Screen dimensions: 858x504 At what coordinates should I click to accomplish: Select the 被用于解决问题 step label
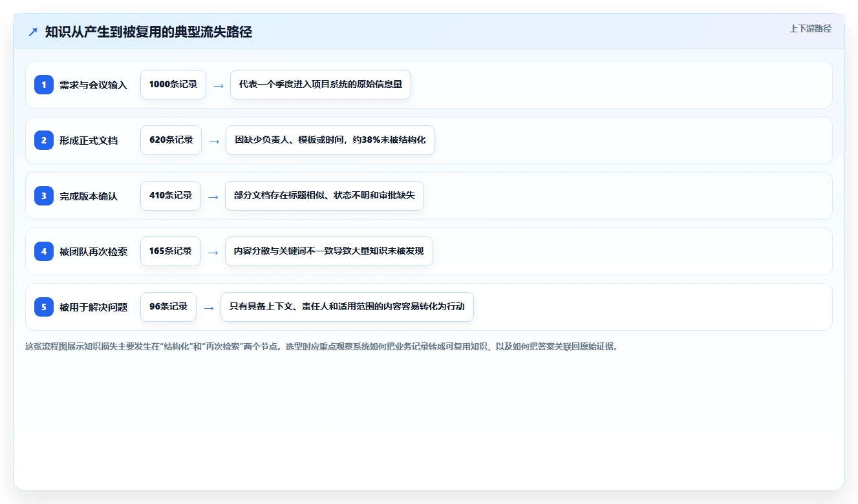(93, 307)
